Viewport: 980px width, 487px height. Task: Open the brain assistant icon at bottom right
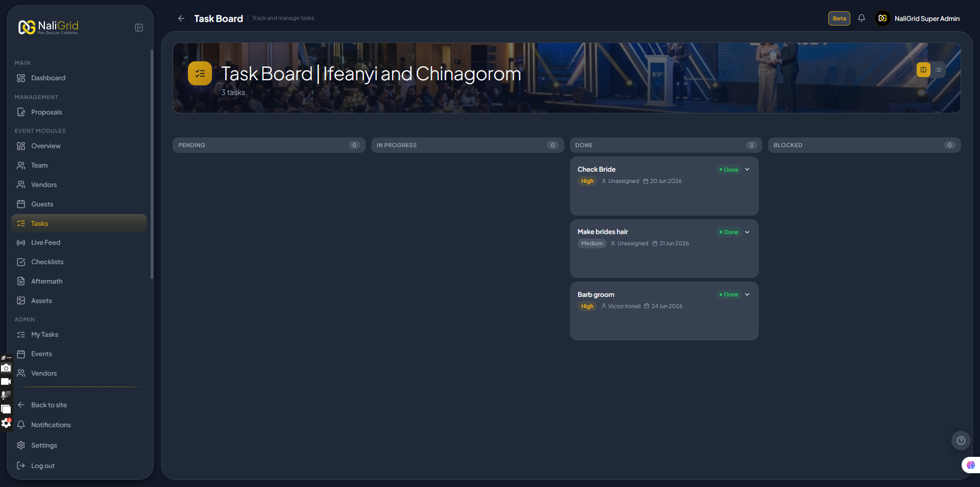point(970,465)
